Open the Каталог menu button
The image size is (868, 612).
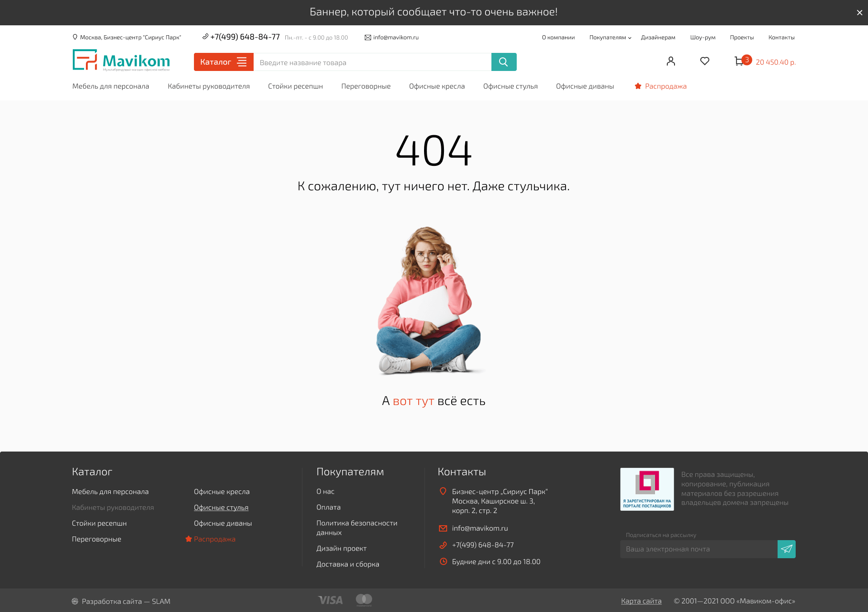pyautogui.click(x=223, y=62)
